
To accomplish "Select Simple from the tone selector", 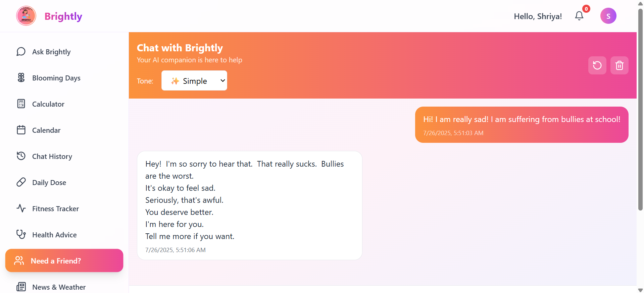I will tap(194, 80).
